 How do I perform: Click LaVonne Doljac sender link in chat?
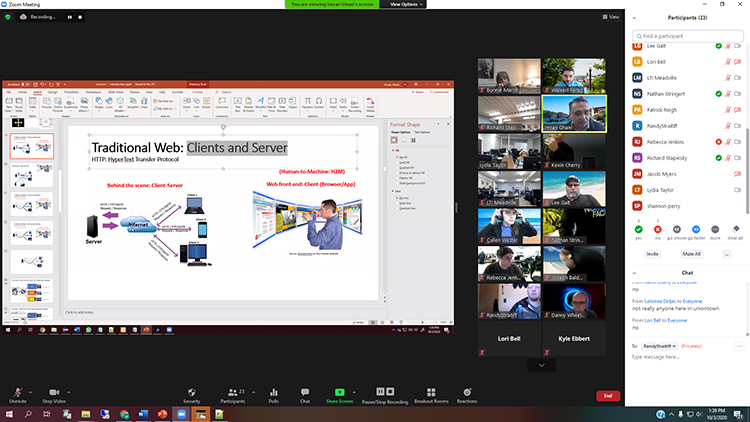[660, 301]
